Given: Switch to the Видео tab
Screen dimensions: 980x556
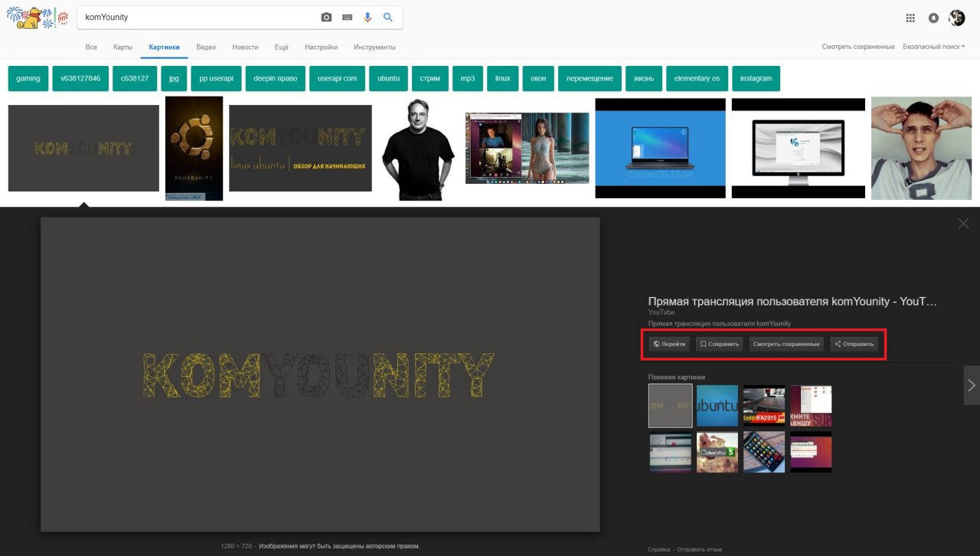Looking at the screenshot, I should tap(206, 47).
